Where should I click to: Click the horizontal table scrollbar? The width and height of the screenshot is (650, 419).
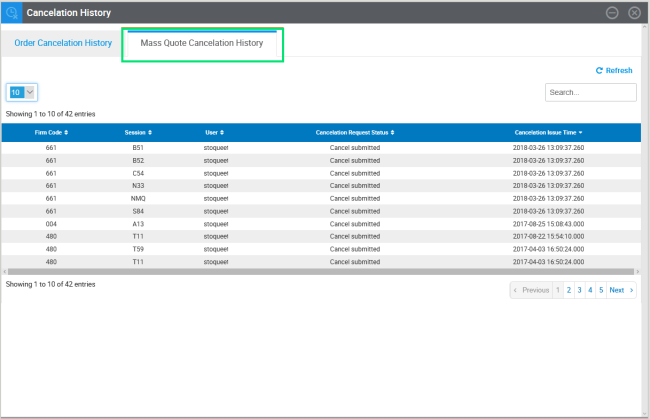tap(320, 271)
